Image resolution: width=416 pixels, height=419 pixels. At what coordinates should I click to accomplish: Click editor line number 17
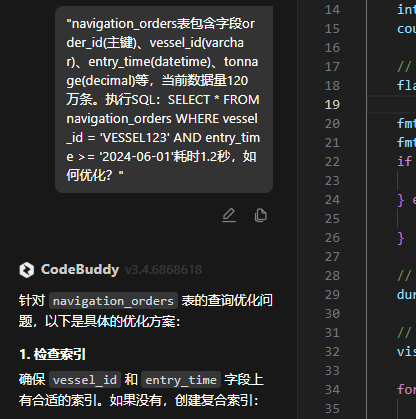[332, 67]
